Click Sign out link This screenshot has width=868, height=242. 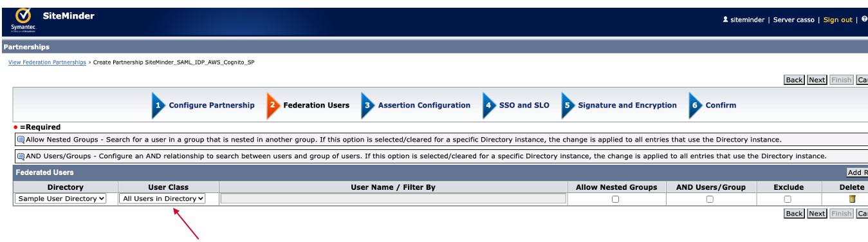[838, 20]
